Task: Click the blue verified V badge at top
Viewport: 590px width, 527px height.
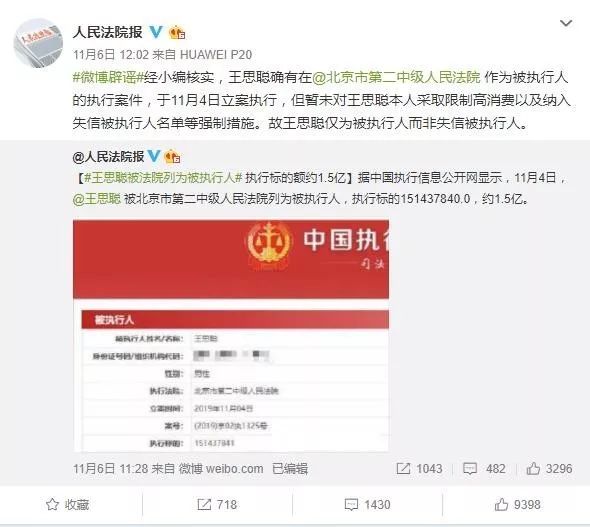Action: click(156, 32)
